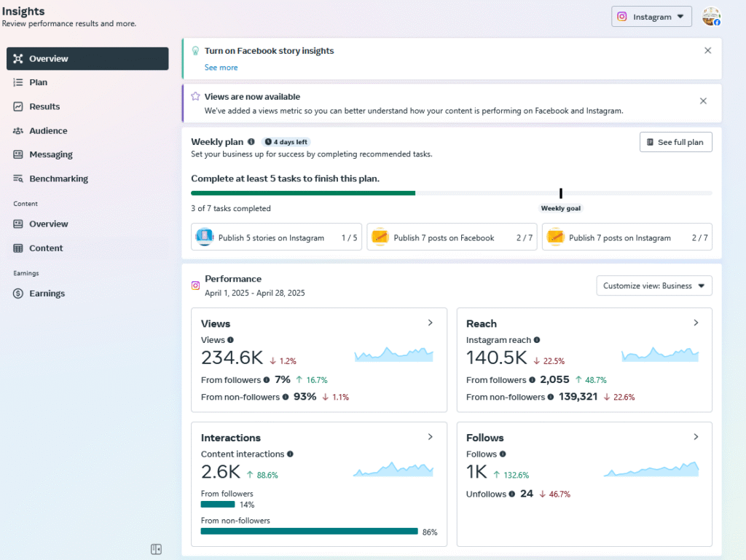
Task: Open the Instagram platform dropdown
Action: coord(651,17)
